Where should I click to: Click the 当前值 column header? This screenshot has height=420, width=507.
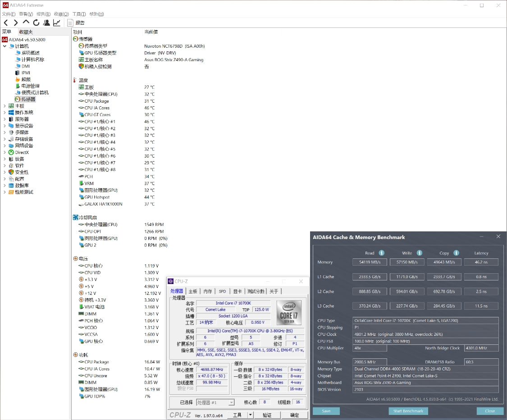coord(151,32)
